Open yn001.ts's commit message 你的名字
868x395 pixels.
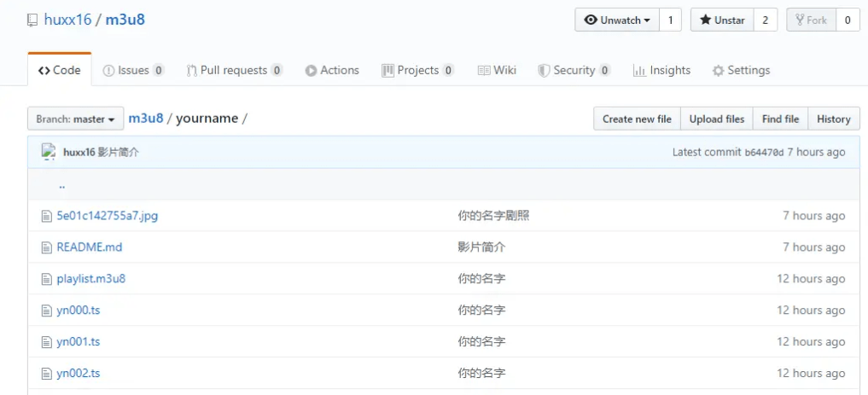(481, 342)
